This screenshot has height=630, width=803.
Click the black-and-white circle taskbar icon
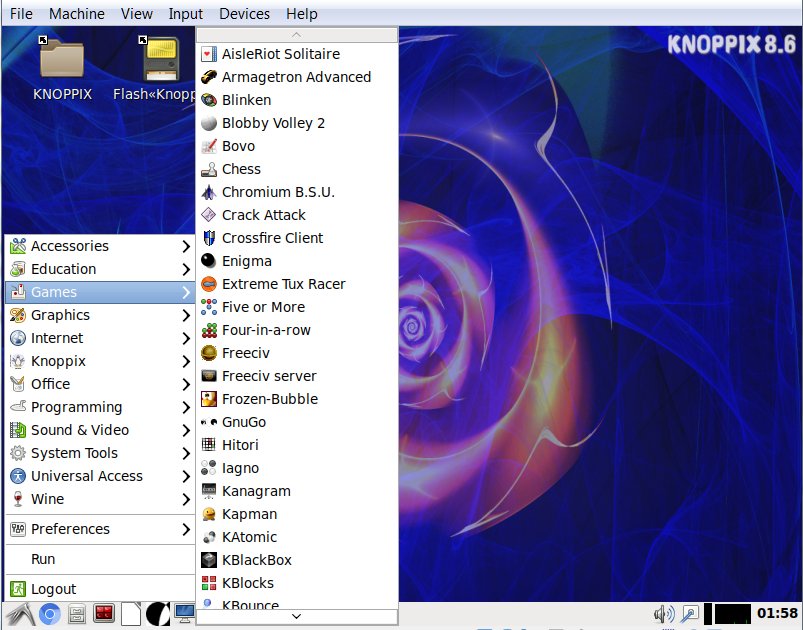click(x=158, y=614)
